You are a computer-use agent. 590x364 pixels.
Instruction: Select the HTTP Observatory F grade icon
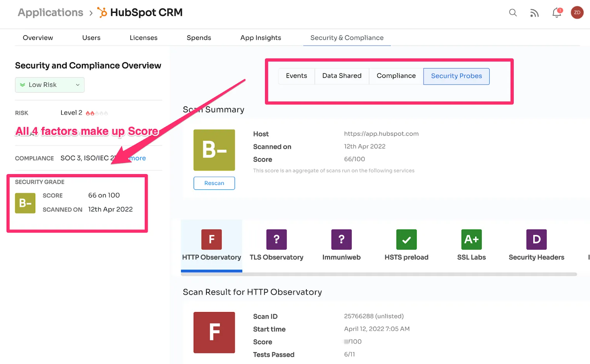(212, 239)
